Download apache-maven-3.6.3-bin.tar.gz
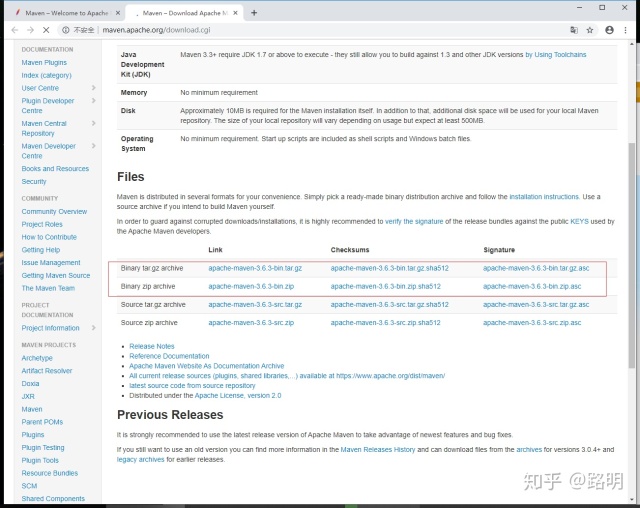This screenshot has width=640, height=508. (x=255, y=268)
